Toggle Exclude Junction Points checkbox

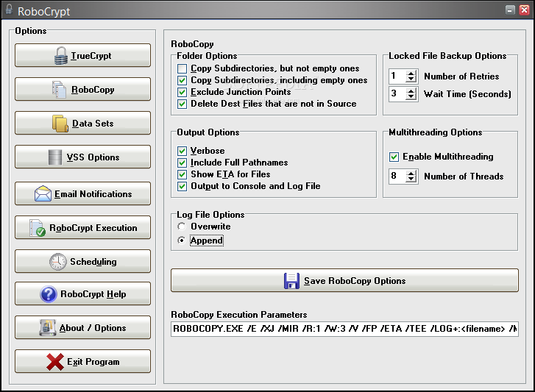click(x=183, y=92)
